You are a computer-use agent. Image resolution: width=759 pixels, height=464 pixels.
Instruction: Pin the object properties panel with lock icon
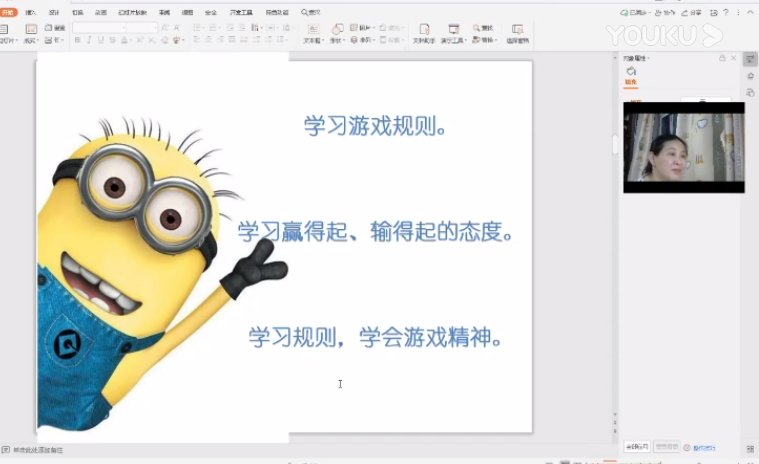722,58
